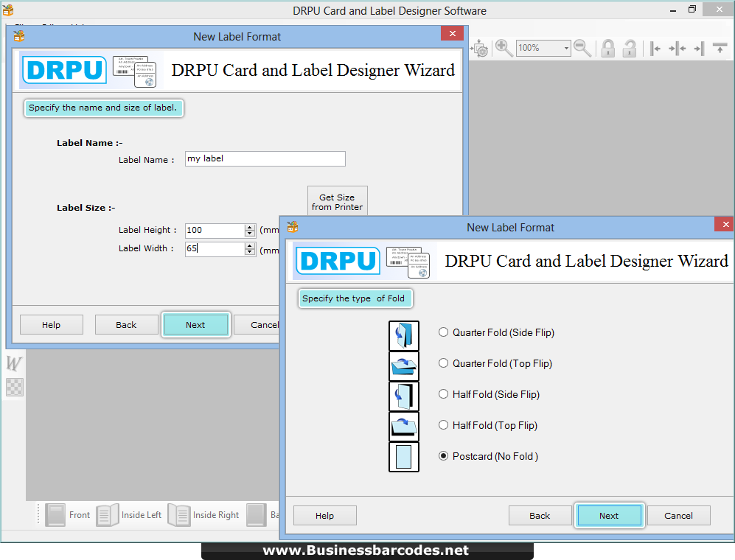Switch to the Front page tab
This screenshot has width=735, height=560.
click(x=68, y=514)
